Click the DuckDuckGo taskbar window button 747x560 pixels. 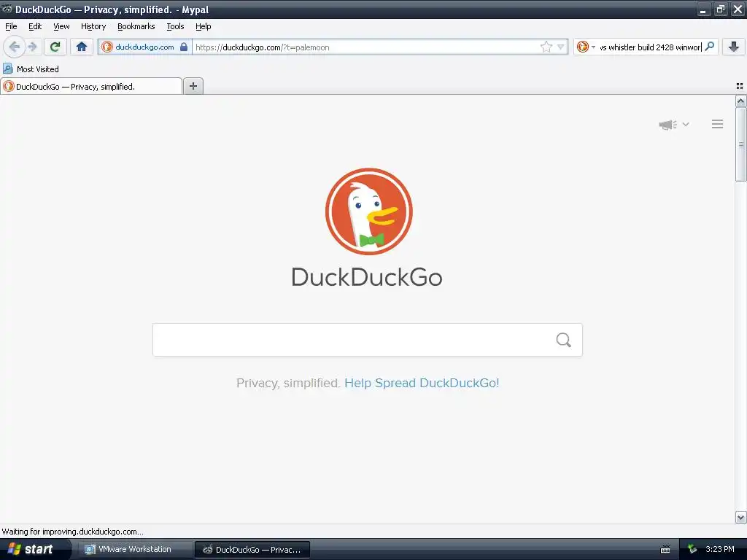coord(252,550)
